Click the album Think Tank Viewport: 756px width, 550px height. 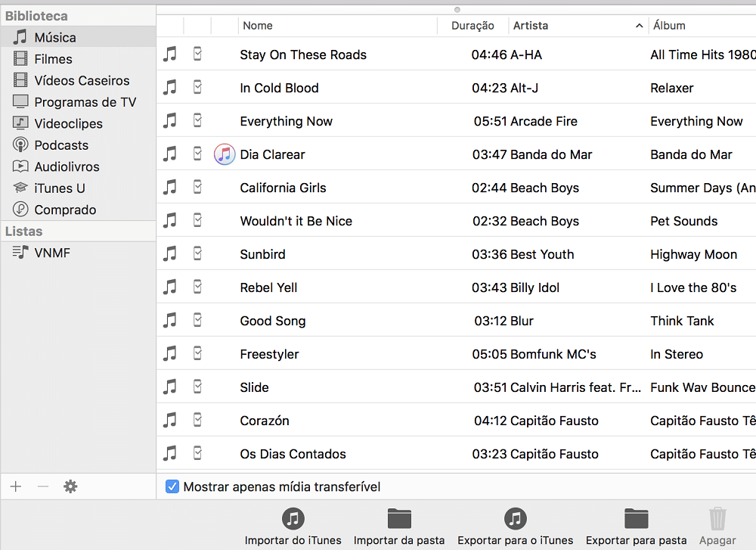pyautogui.click(x=682, y=321)
